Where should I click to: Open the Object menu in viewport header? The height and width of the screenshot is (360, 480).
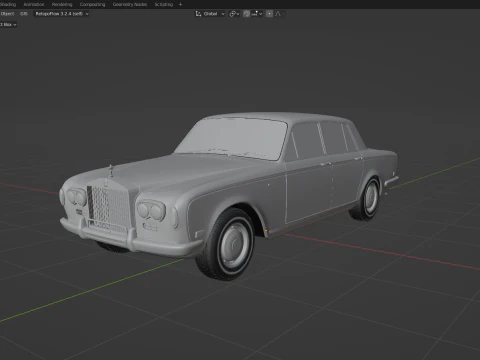(7, 14)
